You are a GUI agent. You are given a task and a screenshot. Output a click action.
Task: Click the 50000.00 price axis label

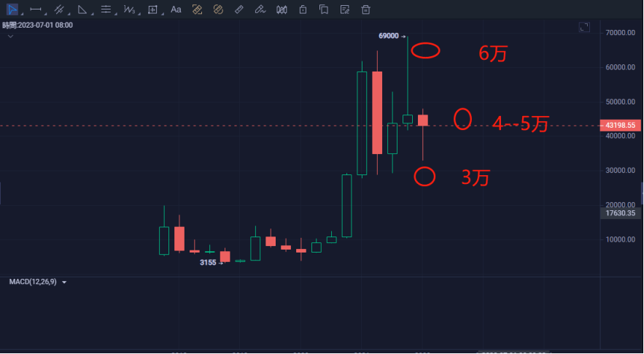point(620,101)
